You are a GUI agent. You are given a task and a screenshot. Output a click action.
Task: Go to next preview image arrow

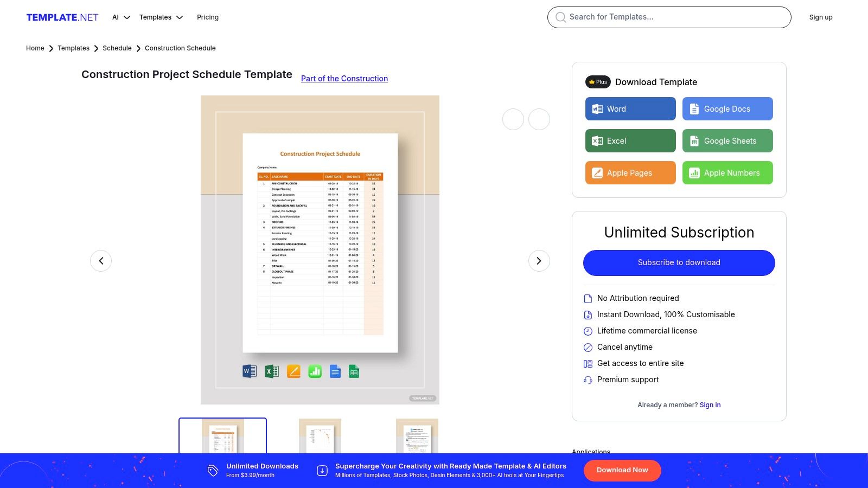[x=539, y=261]
